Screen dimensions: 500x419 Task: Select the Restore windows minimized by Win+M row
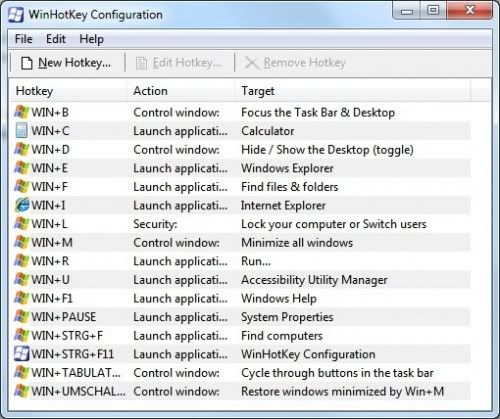242,391
